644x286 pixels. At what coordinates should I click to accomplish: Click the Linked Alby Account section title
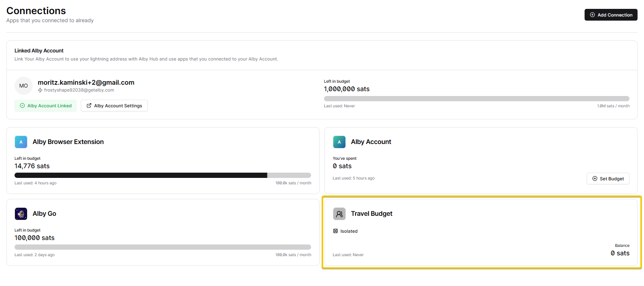(x=39, y=51)
